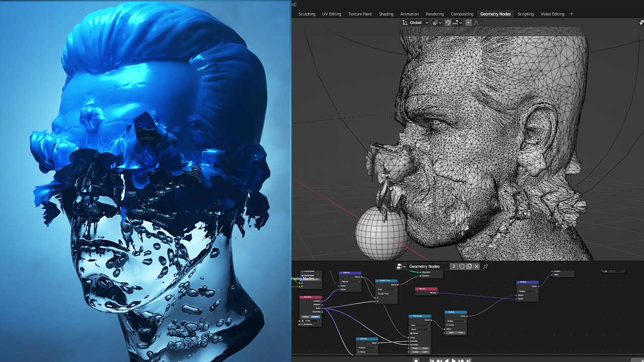Open the Linear interpolation dropdown in Map Range

coord(420,329)
